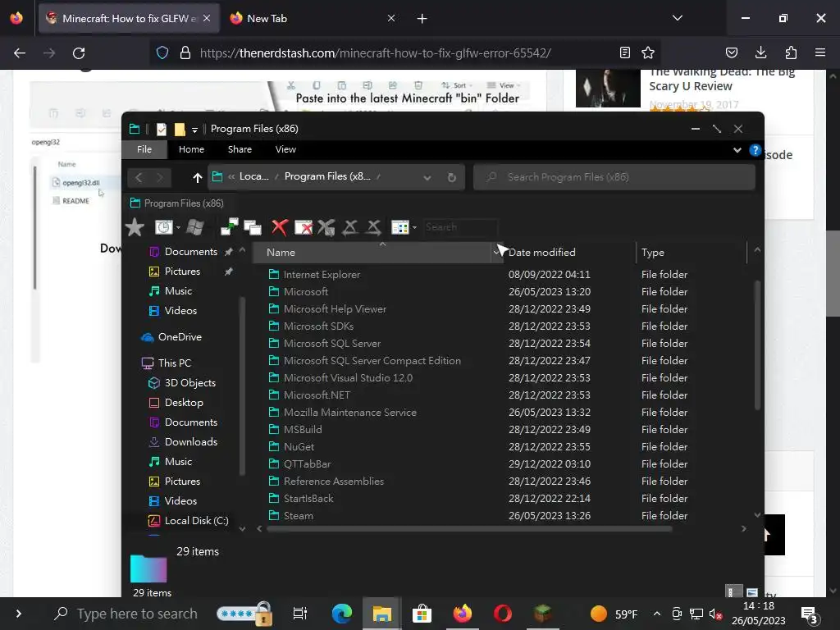Image resolution: width=840 pixels, height=630 pixels.
Task: Click the Search Program Files (x86) box
Action: pyautogui.click(x=614, y=177)
